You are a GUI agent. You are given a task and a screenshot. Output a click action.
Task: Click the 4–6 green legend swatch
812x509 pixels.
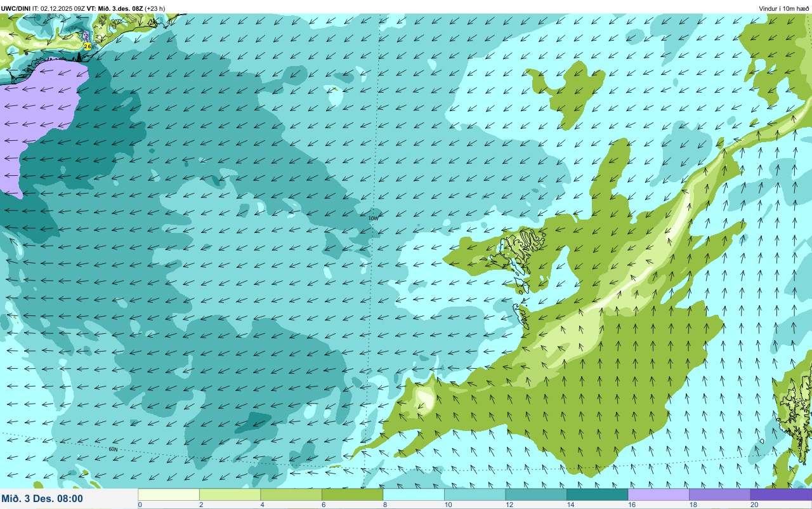[291, 494]
